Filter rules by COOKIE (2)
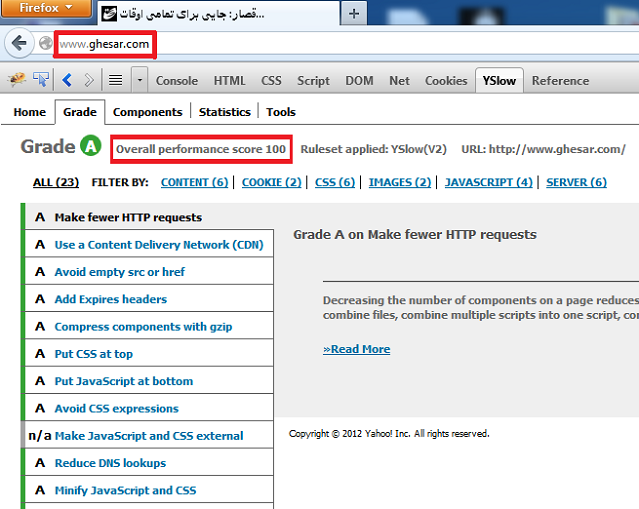Image resolution: width=639 pixels, height=509 pixels. pyautogui.click(x=271, y=182)
